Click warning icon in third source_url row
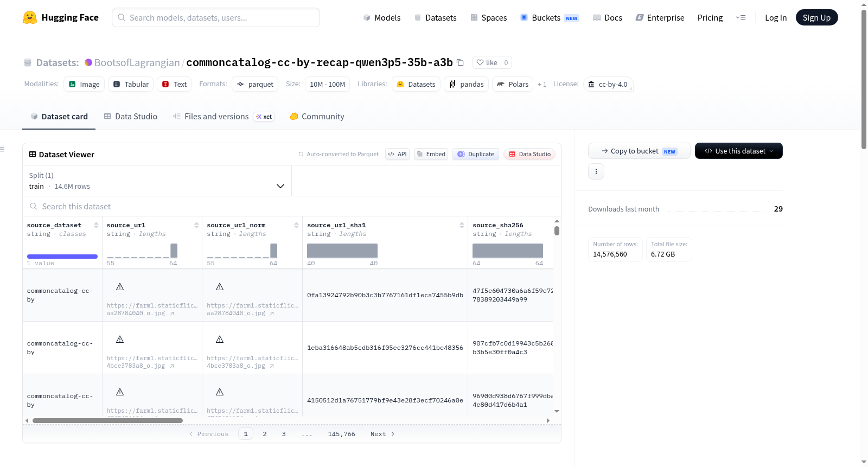 coord(120,392)
